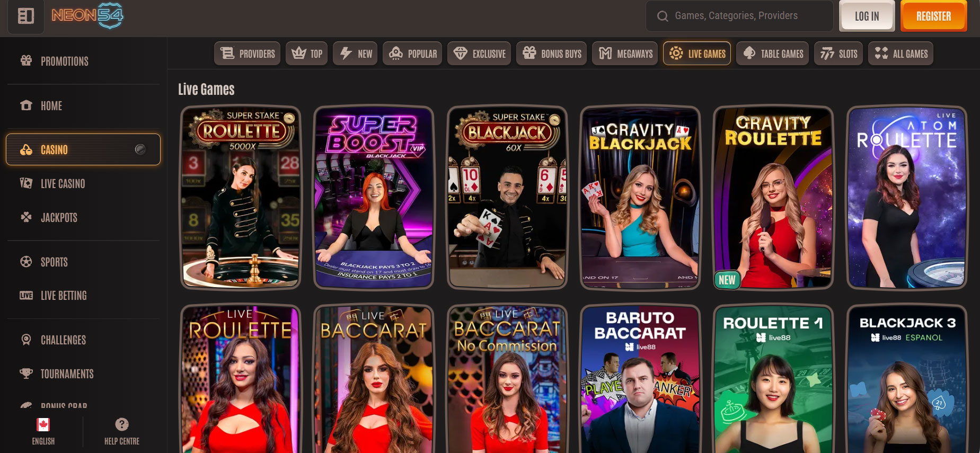Viewport: 980px width, 453px height.
Task: Focus the Games, Categories, Providers search field
Action: [x=740, y=16]
